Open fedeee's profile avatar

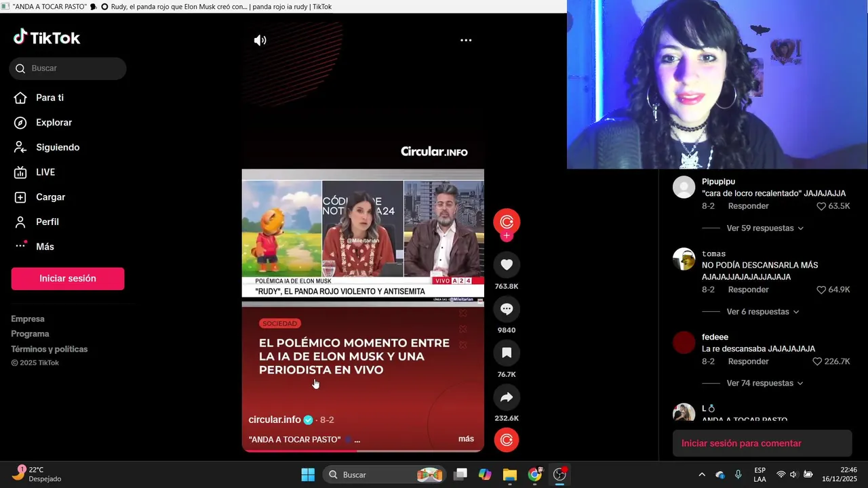click(x=684, y=342)
